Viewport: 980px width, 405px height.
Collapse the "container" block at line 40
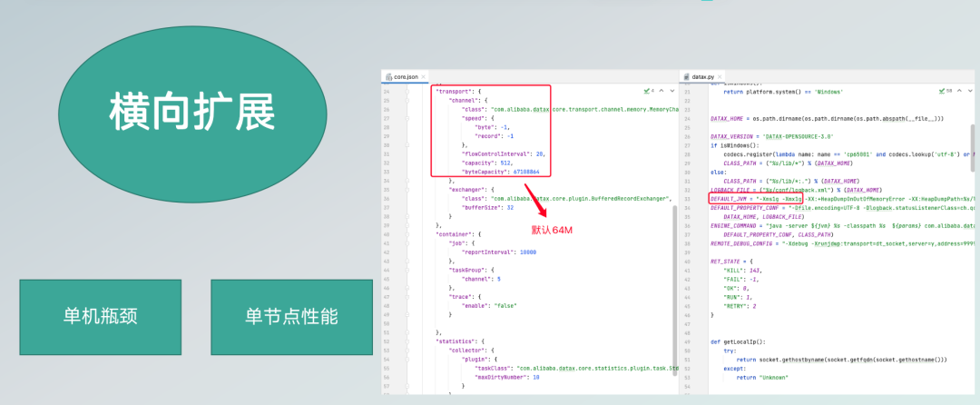pos(407,233)
